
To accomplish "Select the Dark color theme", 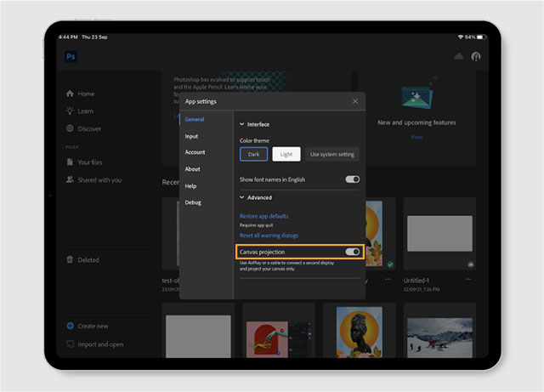I will tap(253, 154).
